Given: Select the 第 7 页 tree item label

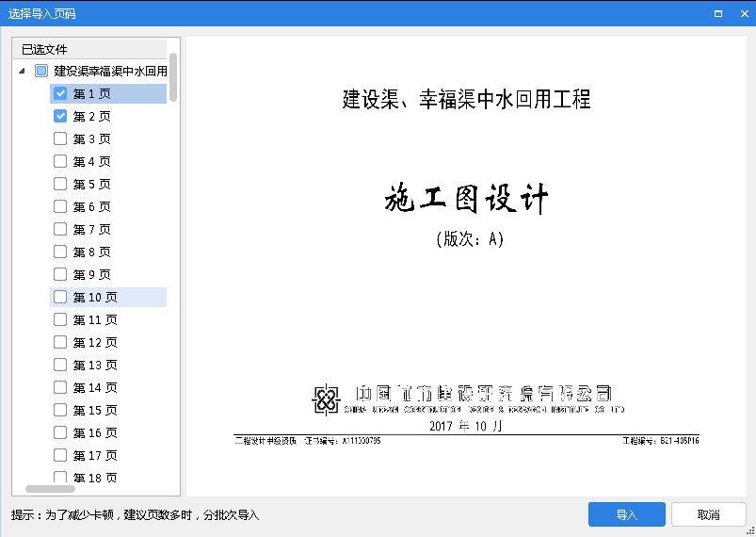Looking at the screenshot, I should coord(92,229).
